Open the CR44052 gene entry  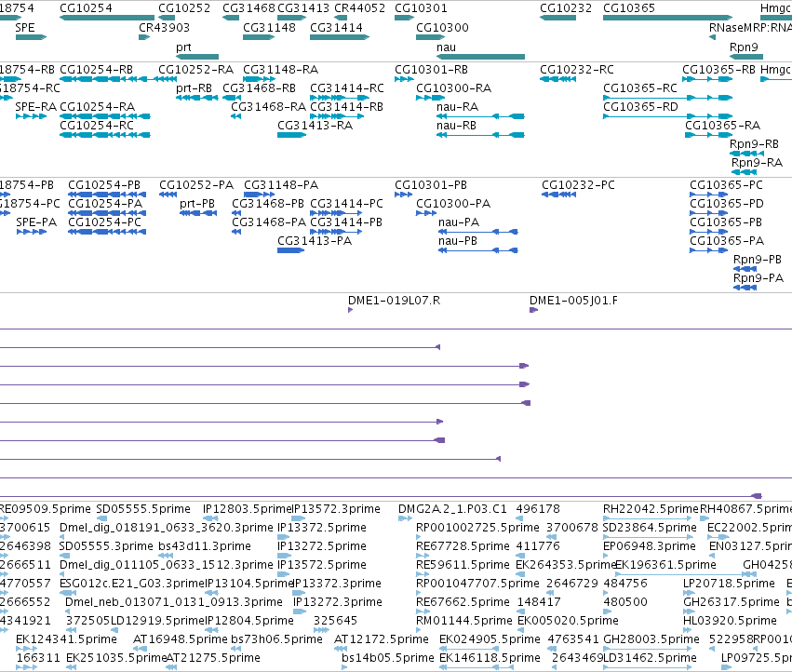(x=359, y=8)
